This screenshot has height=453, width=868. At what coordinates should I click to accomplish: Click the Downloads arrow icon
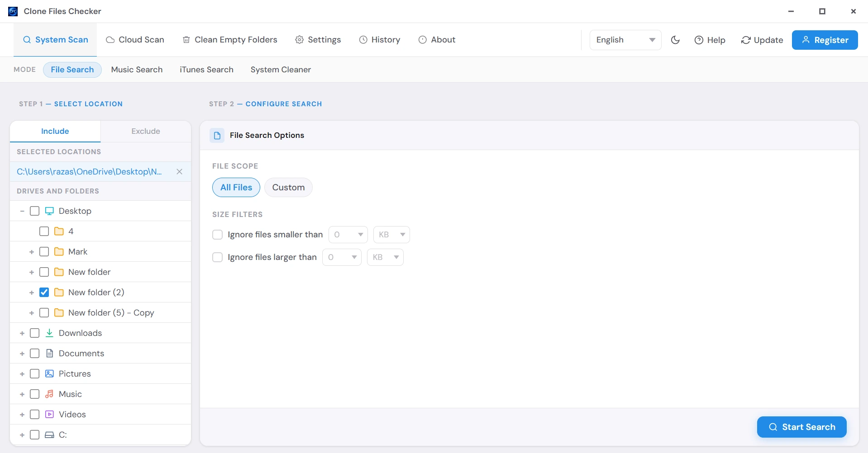[49, 333]
